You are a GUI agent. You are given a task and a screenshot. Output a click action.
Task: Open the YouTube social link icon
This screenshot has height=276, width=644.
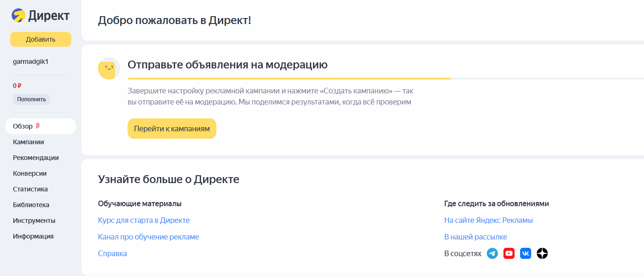tap(509, 253)
